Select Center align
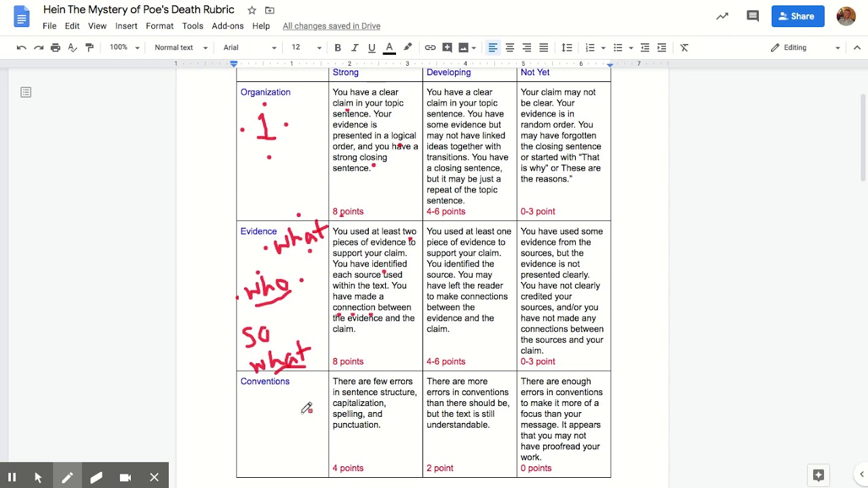Screen dimensions: 868x488 point(510,47)
